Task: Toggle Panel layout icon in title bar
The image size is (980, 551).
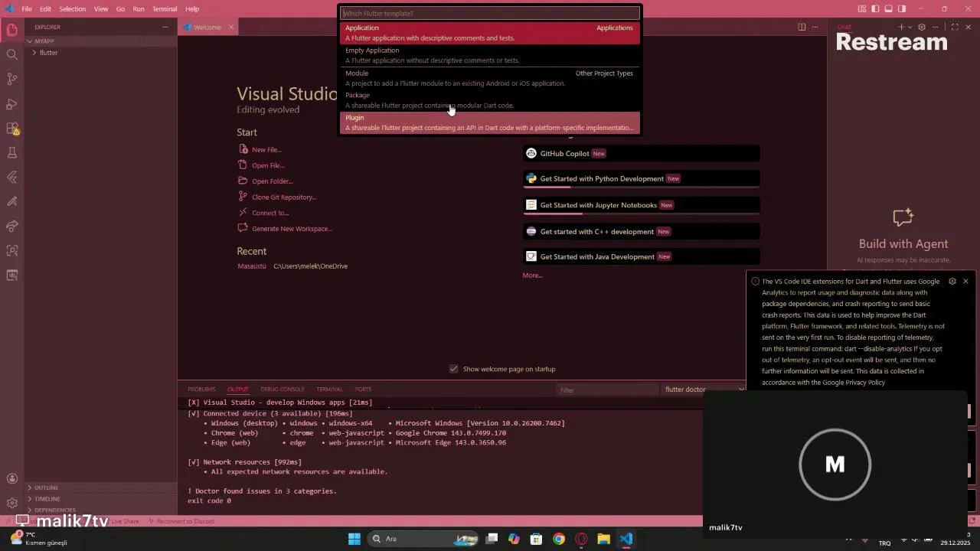Action: (889, 8)
